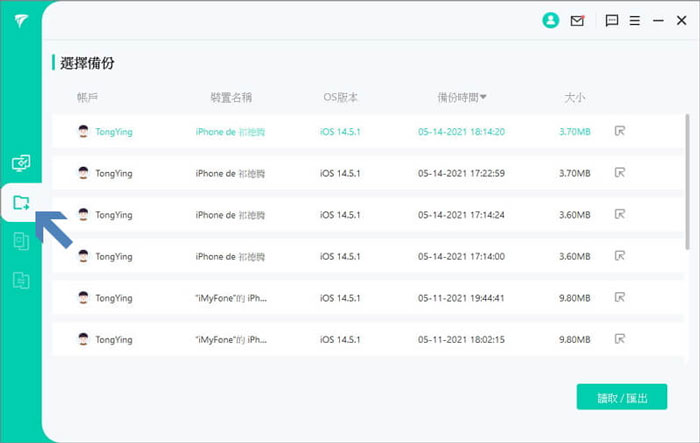700x443 pixels.
Task: Open the feedback chat bubble icon
Action: click(612, 21)
